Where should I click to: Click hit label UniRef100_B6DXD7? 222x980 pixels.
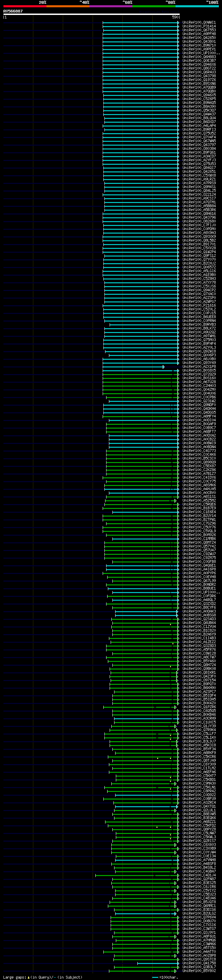[x=199, y=122]
